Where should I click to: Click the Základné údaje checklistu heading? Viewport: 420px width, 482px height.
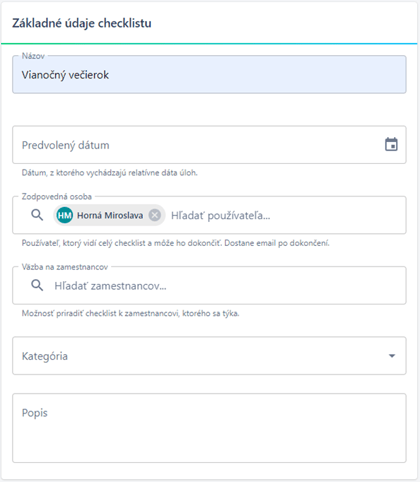click(x=82, y=23)
